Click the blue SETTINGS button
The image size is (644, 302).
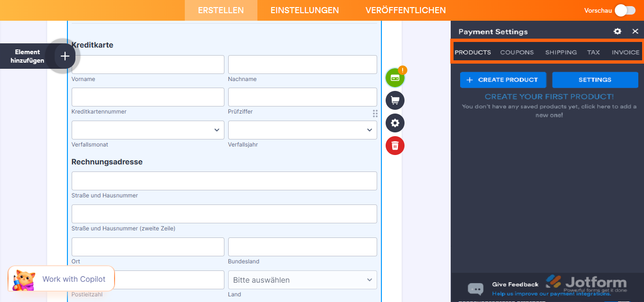594,80
